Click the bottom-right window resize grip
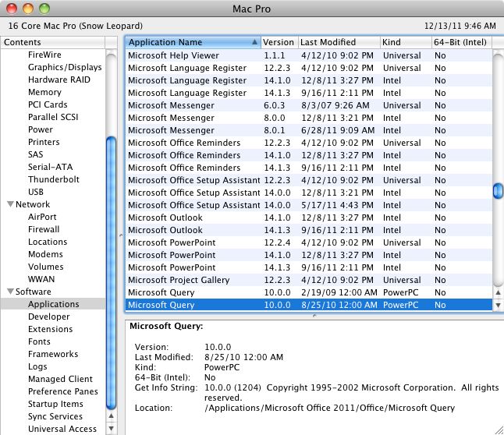The width and height of the screenshot is (504, 435). pyautogui.click(x=499, y=430)
